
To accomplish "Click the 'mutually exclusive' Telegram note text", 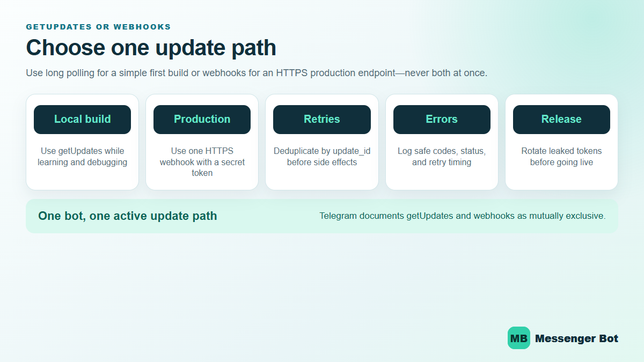I will 463,216.
